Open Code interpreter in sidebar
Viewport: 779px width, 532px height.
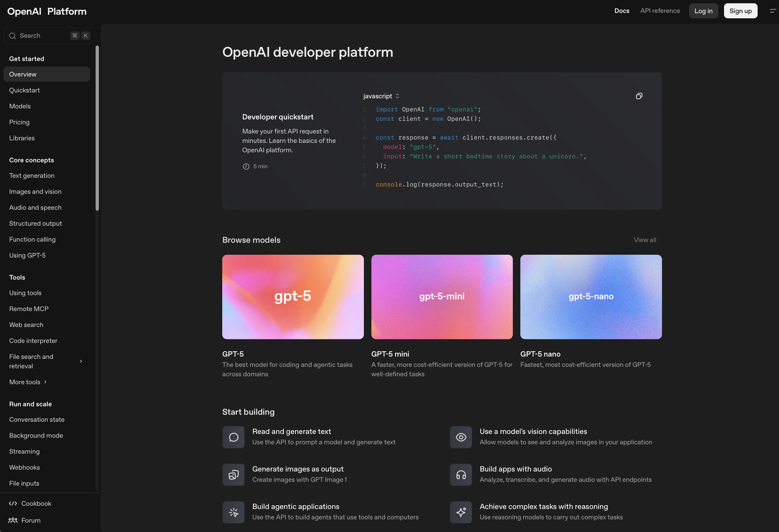[x=33, y=341]
